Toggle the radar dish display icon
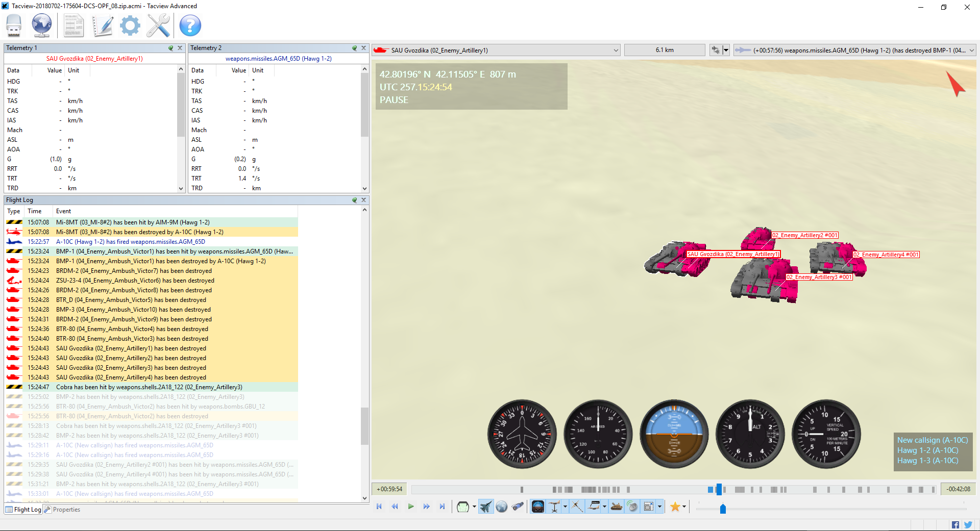 (x=632, y=507)
